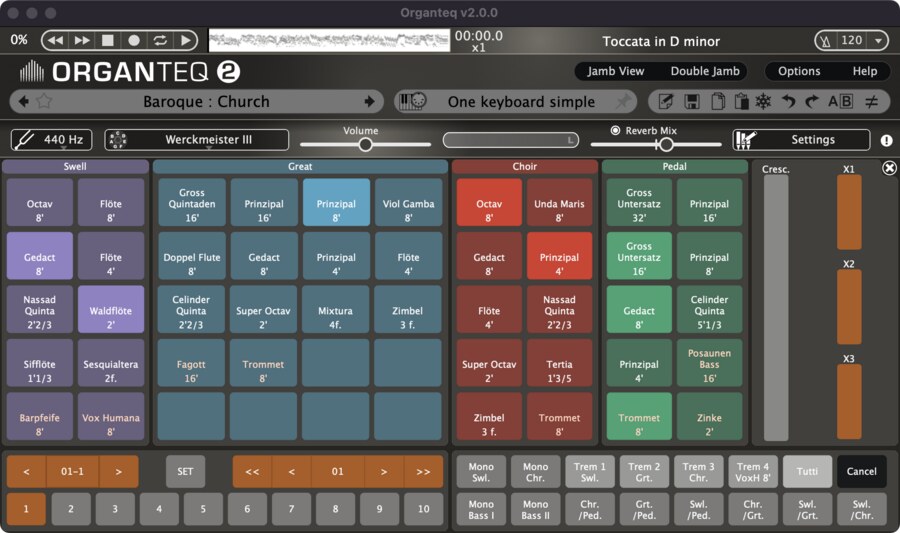Toggle the Great Fagott 16' stop
The width and height of the screenshot is (900, 533).
192,371
